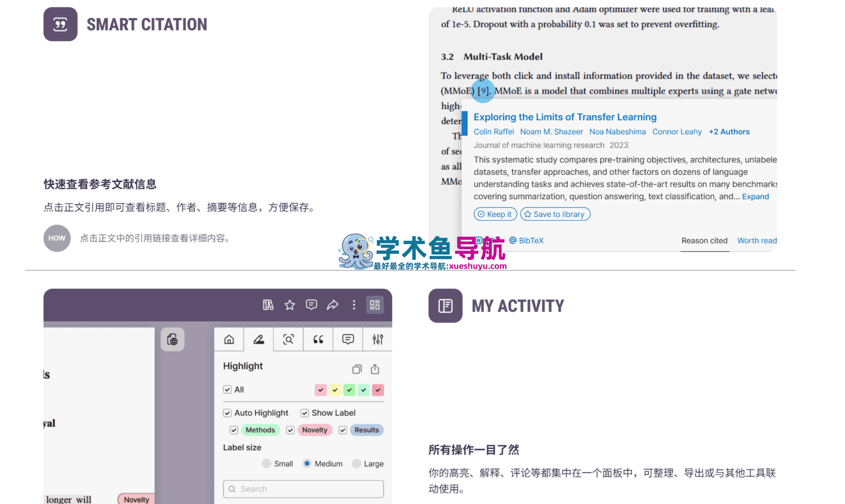Select the Small label size option
Viewport: 845px width, 504px height.
(267, 463)
